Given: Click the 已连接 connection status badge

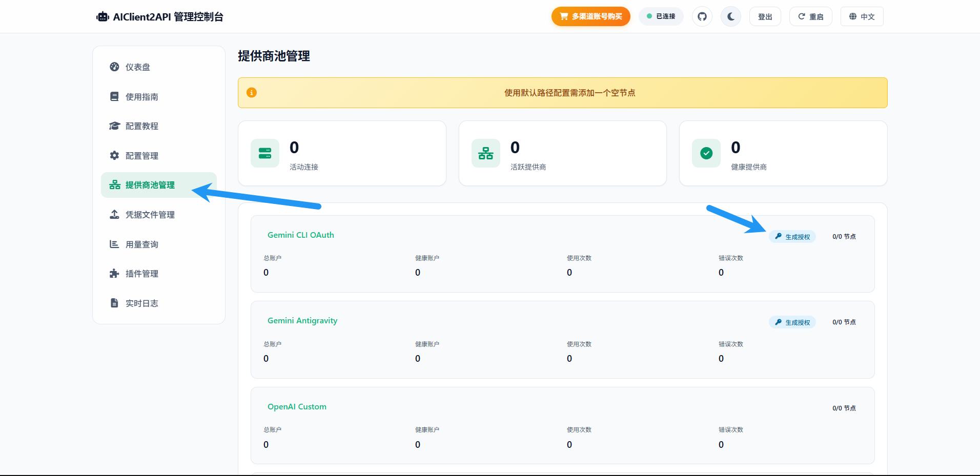Looking at the screenshot, I should tap(661, 16).
